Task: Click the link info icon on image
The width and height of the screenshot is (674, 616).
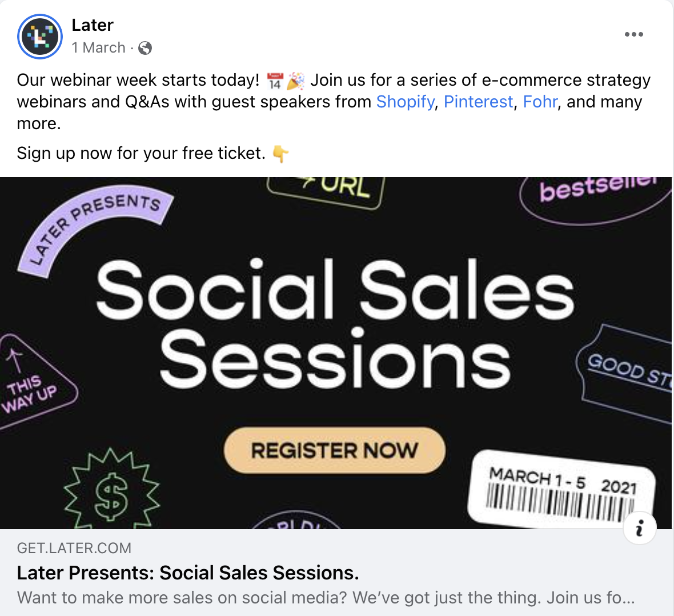Action: coord(640,528)
